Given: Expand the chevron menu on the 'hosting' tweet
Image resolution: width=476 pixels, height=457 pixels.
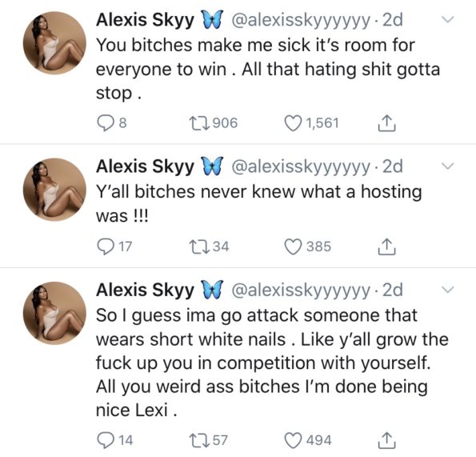Looking at the screenshot, I should point(447,166).
